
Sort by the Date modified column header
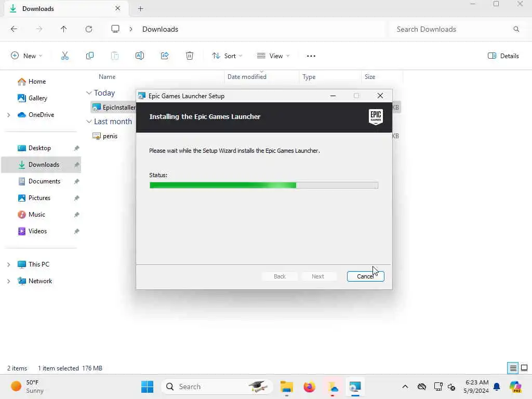(247, 77)
